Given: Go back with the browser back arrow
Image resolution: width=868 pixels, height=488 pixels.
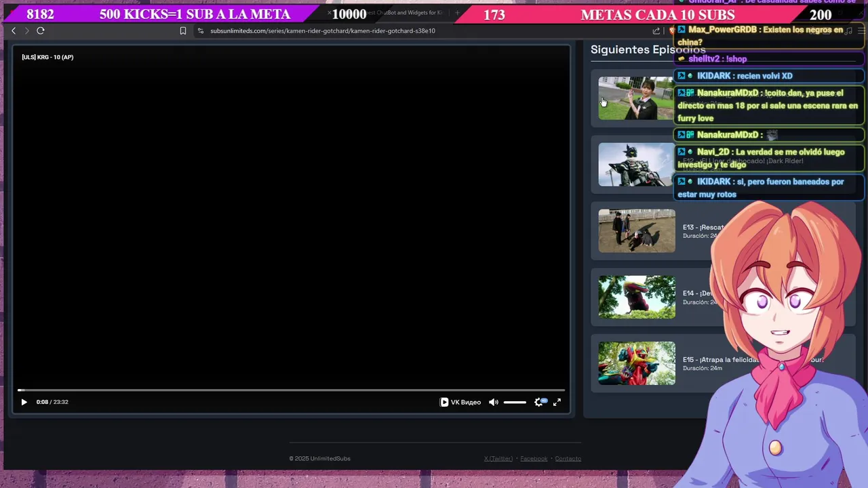Looking at the screenshot, I should [14, 30].
